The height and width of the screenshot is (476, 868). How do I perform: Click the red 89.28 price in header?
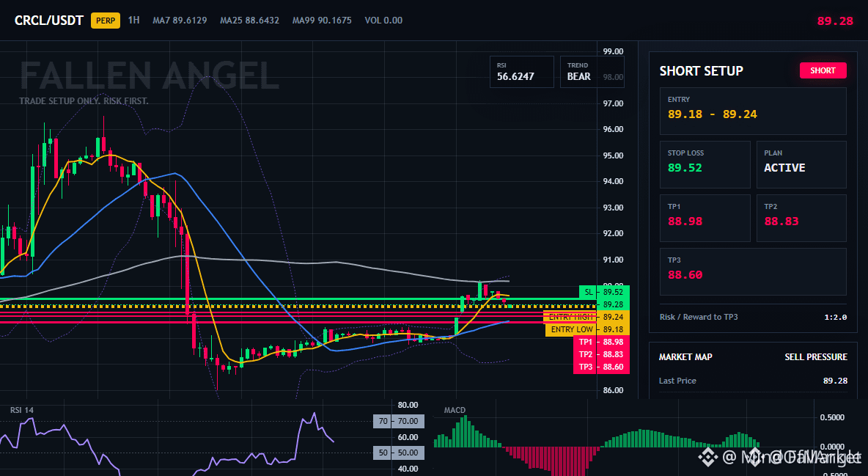835,21
